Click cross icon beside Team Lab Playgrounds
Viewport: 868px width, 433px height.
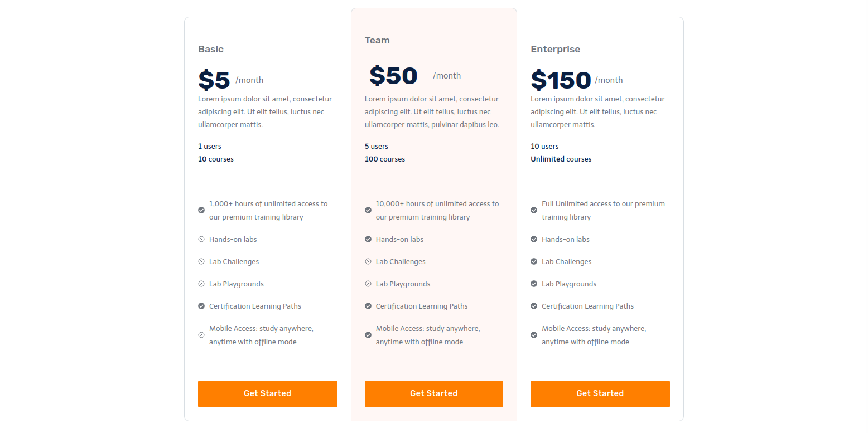pyautogui.click(x=368, y=284)
